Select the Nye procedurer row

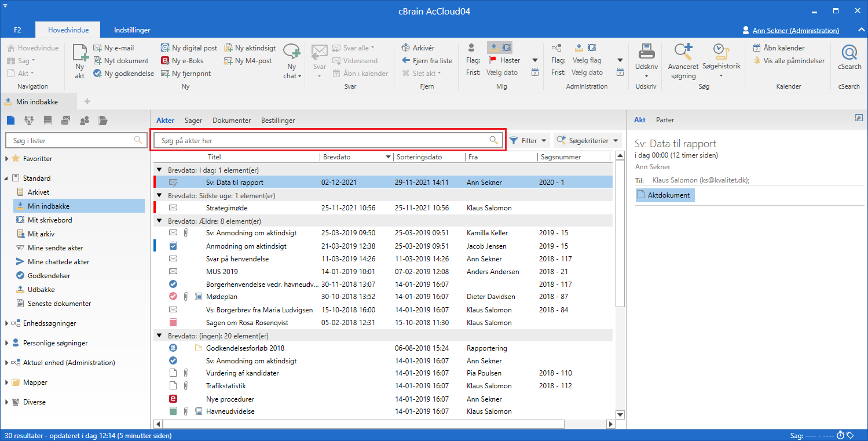coord(383,399)
